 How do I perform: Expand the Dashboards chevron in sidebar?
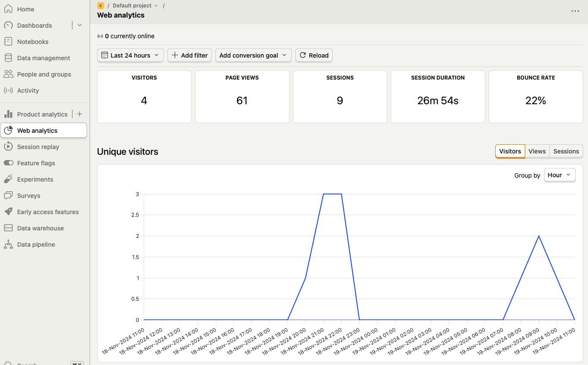80,26
